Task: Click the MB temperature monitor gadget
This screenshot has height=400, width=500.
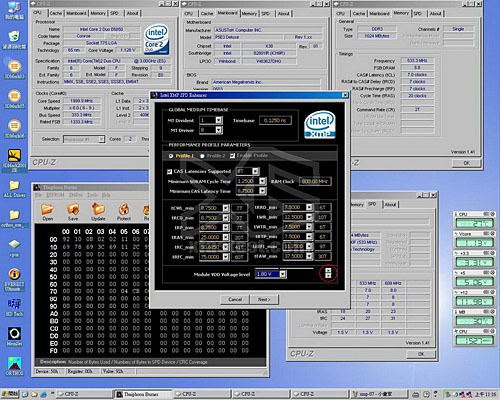Action: (x=475, y=318)
